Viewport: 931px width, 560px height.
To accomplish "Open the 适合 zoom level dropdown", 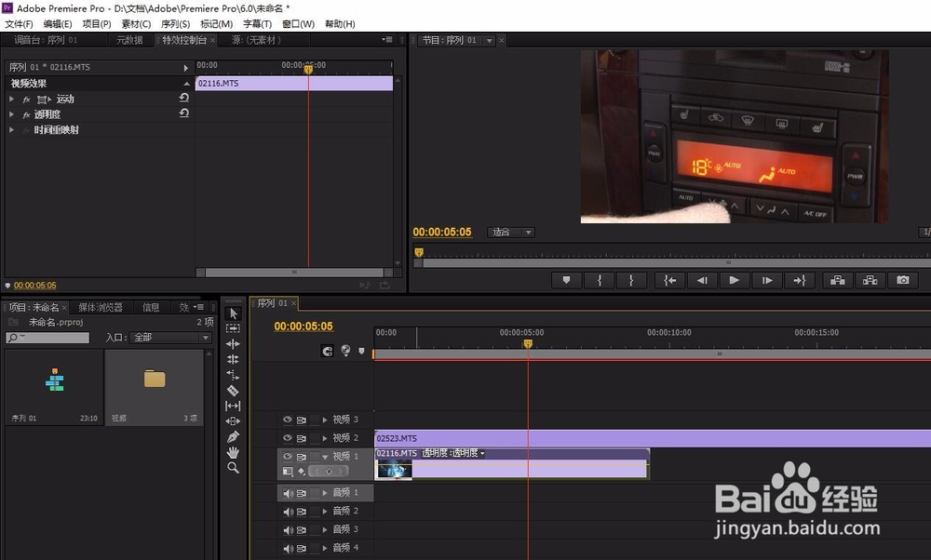I will point(511,232).
